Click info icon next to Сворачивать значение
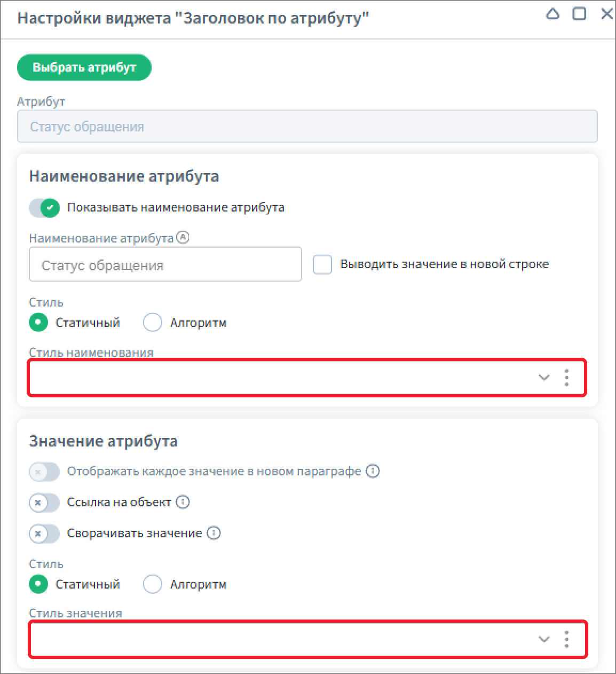Viewport: 616px width, 674px height. [x=214, y=533]
